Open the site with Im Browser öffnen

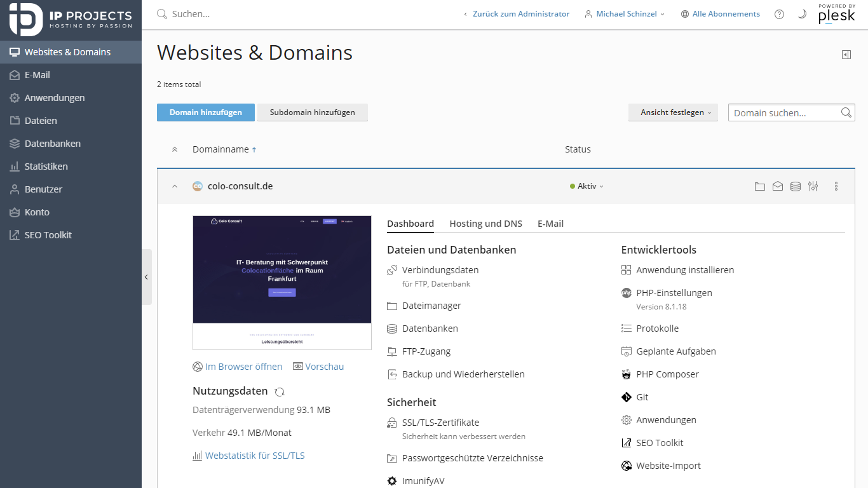pos(243,367)
